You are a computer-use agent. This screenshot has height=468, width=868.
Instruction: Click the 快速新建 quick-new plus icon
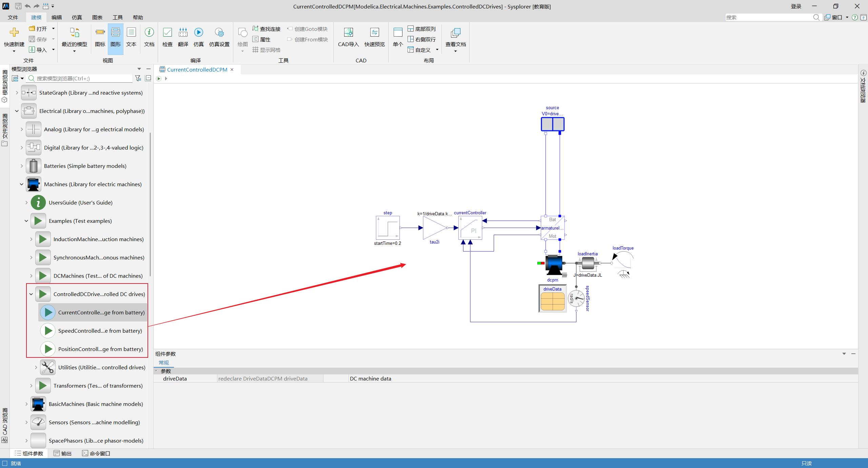[14, 32]
